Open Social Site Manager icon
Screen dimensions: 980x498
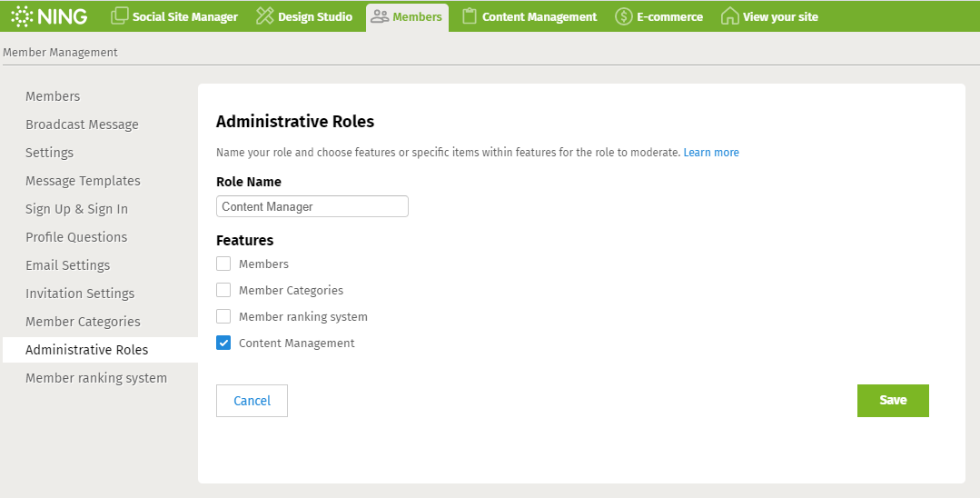(120, 16)
